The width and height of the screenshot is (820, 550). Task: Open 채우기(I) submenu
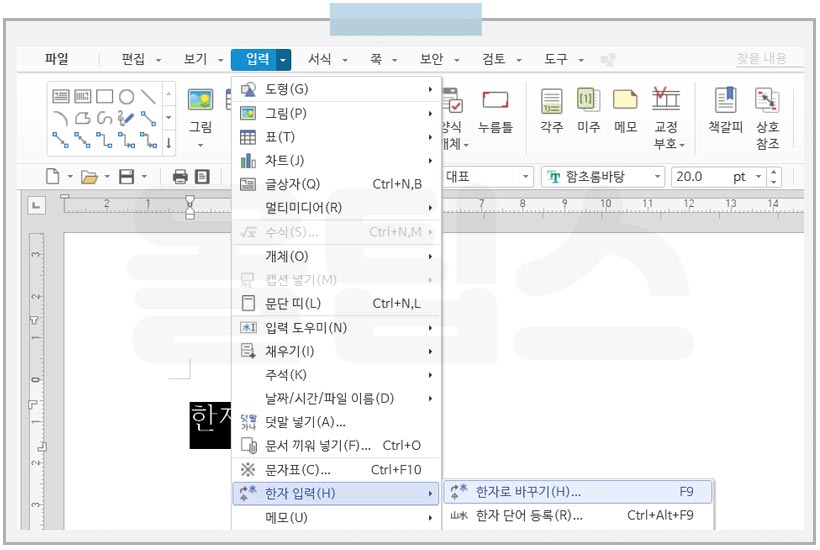pyautogui.click(x=336, y=351)
